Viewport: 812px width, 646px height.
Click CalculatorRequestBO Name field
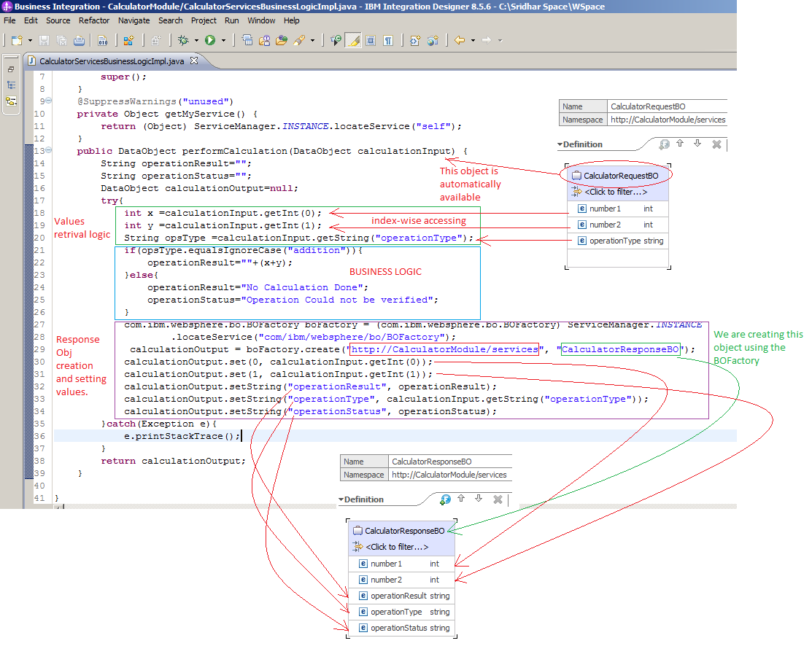tap(668, 106)
